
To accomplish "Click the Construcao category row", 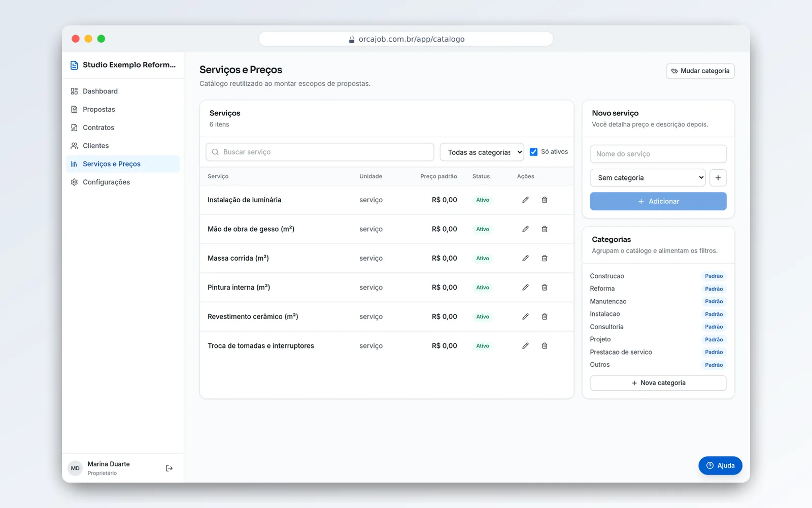I will (x=658, y=276).
